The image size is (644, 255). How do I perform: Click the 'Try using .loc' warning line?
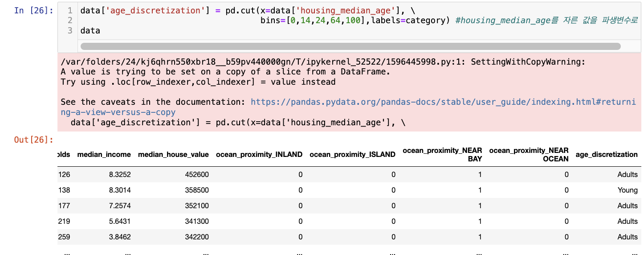coord(198,82)
